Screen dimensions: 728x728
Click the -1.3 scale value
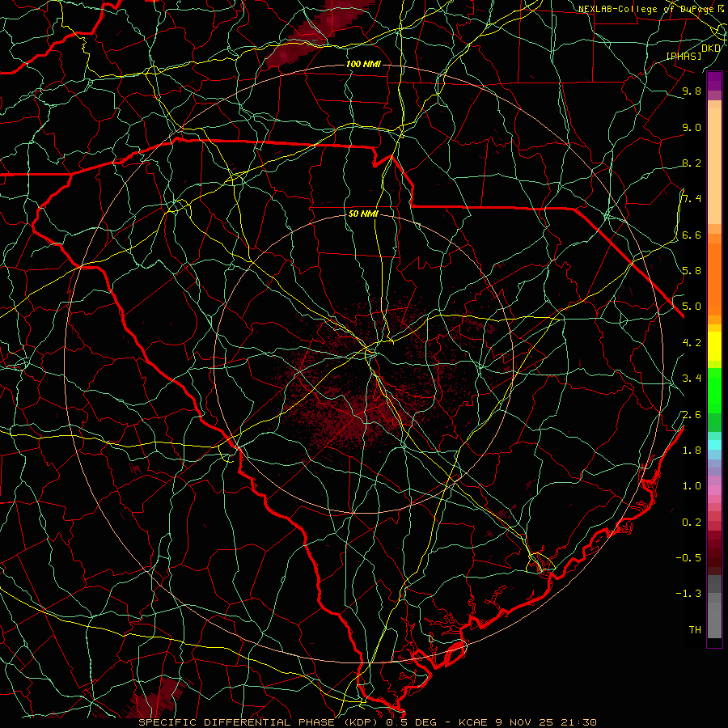pos(688,594)
